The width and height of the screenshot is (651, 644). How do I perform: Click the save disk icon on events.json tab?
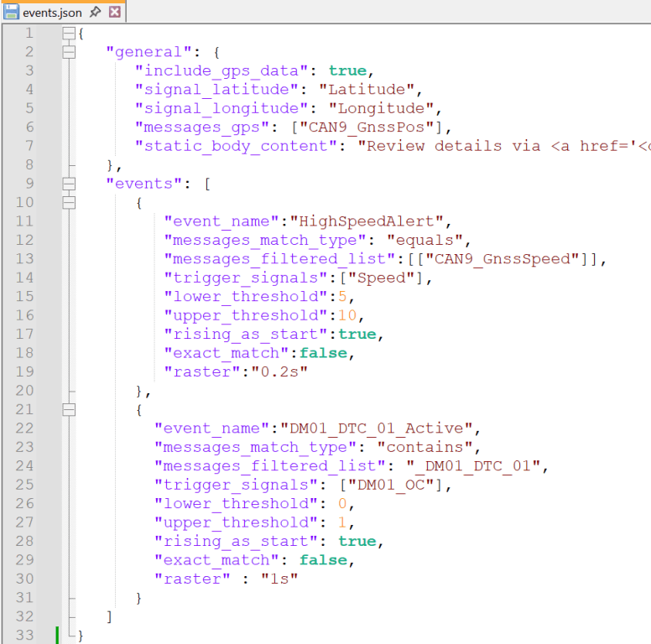coord(11,12)
